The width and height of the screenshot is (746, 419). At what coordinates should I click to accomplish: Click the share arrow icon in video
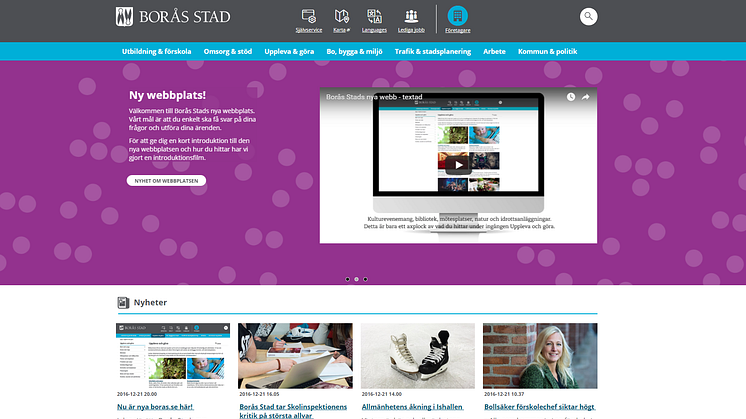(586, 97)
